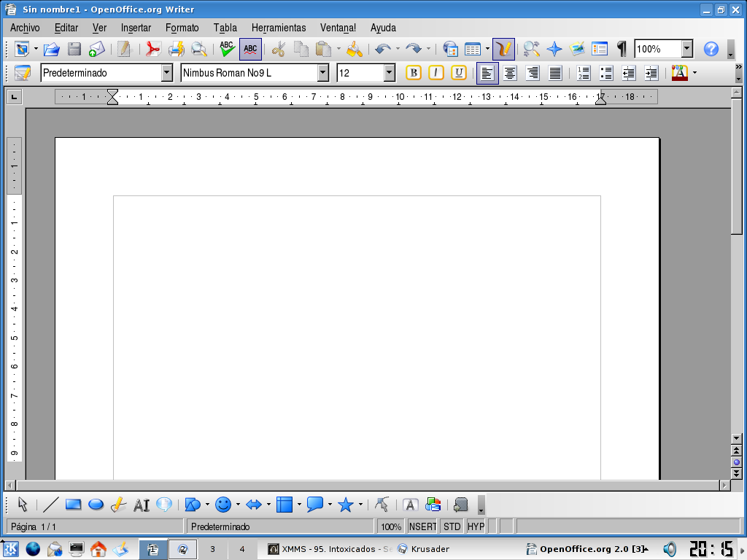
Task: Open the font size dropdown
Action: click(389, 73)
